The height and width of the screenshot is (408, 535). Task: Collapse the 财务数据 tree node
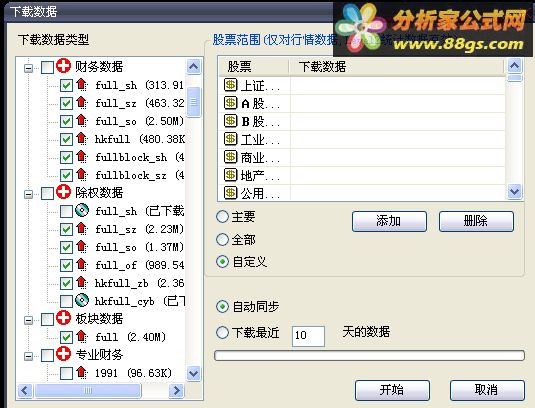(29, 68)
